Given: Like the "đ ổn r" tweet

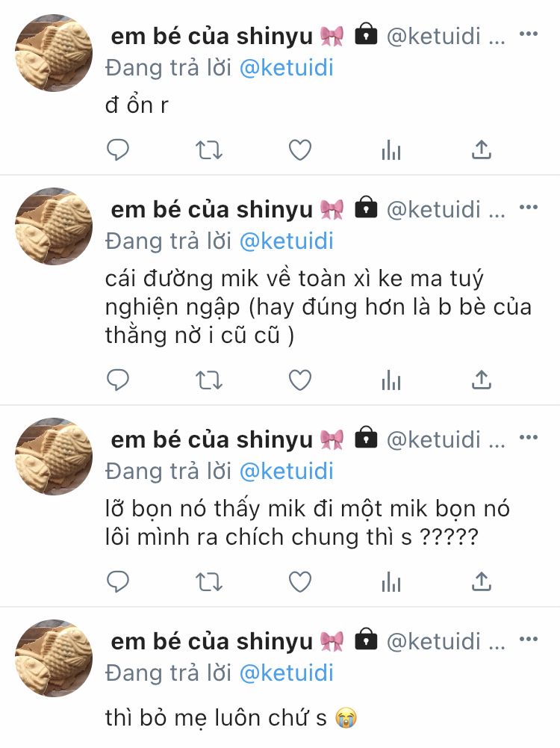Looking at the screenshot, I should (x=300, y=149).
